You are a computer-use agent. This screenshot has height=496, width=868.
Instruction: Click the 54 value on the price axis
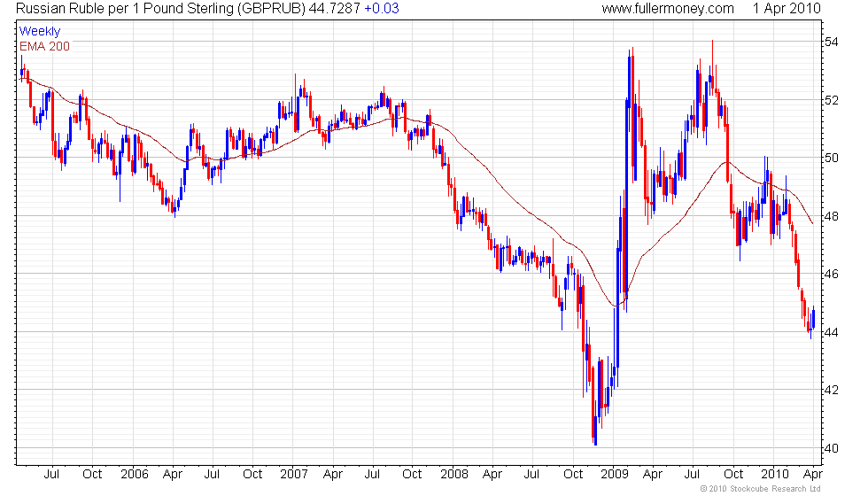point(832,43)
